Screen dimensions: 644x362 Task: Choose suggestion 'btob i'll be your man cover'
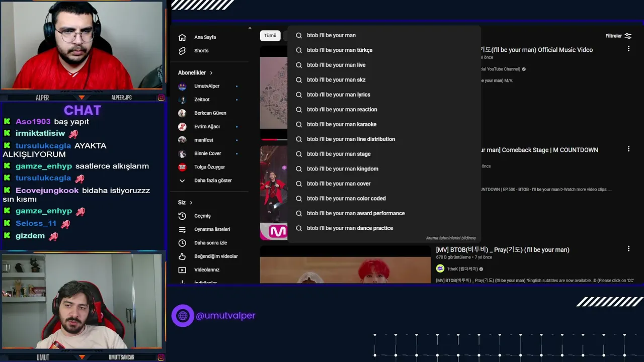pyautogui.click(x=384, y=184)
